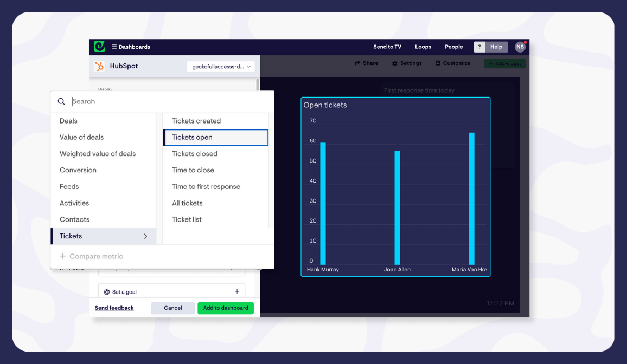Screen dimensions: 627x364
Task: Click the Open tickets widget title
Action: pos(325,105)
